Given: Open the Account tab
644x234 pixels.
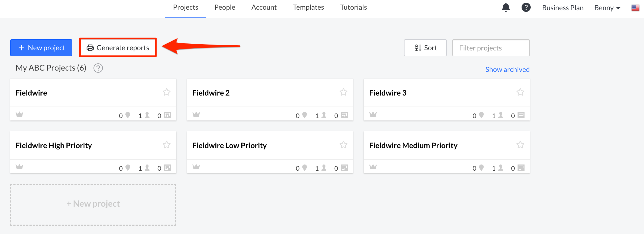Looking at the screenshot, I should point(264,8).
